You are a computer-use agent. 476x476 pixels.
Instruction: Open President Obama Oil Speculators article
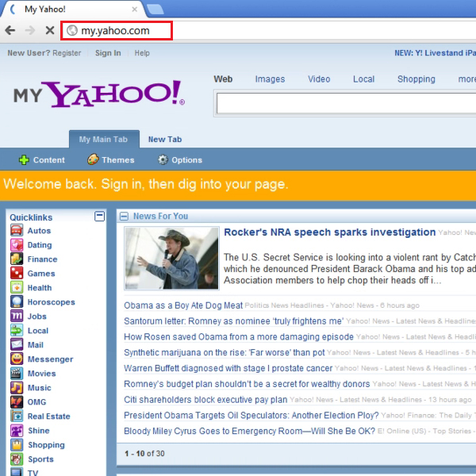pyautogui.click(x=251, y=415)
